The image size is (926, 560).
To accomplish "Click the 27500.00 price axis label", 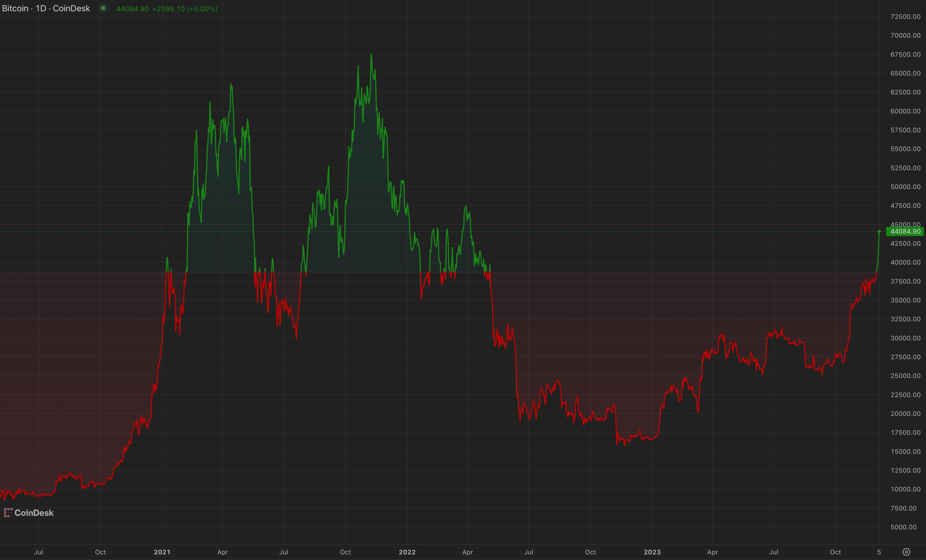I will tap(905, 357).
